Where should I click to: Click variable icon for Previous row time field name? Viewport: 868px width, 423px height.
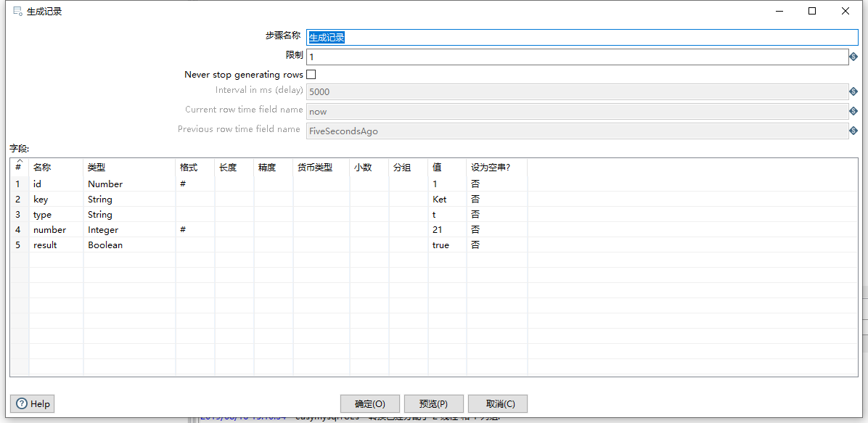853,129
